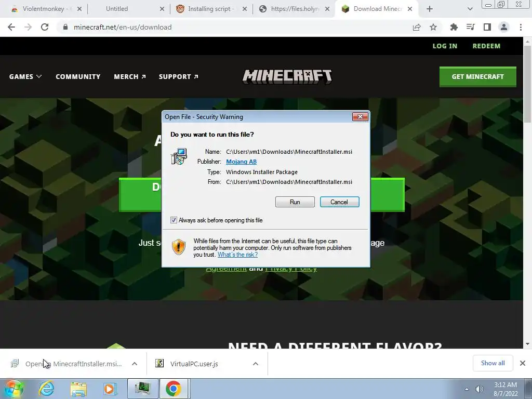Click Show all downloads

pyautogui.click(x=493, y=363)
